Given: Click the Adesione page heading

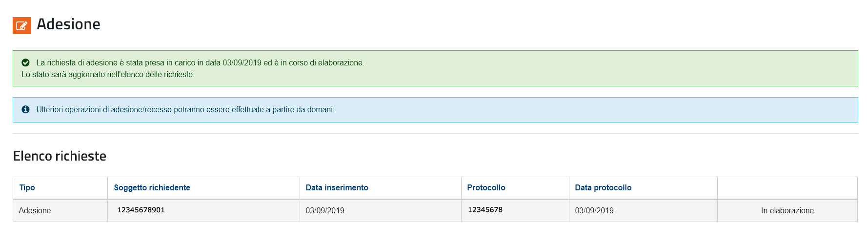Looking at the screenshot, I should point(69,24).
